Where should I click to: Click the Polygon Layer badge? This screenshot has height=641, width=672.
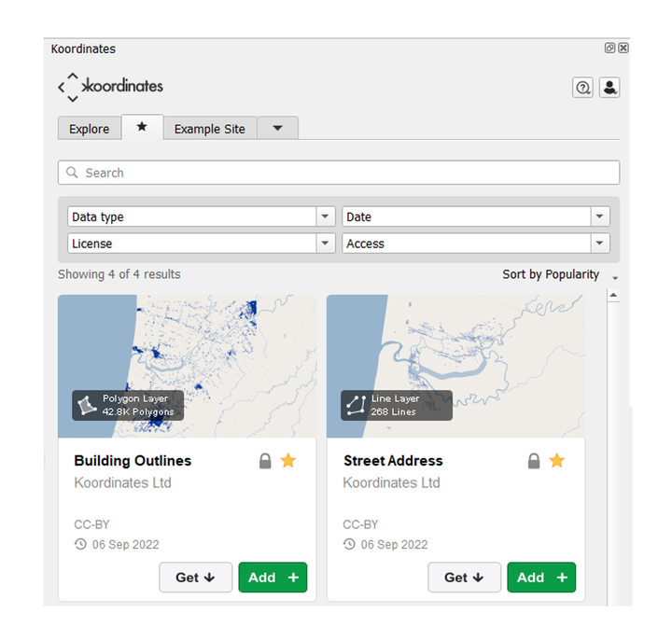(x=128, y=405)
